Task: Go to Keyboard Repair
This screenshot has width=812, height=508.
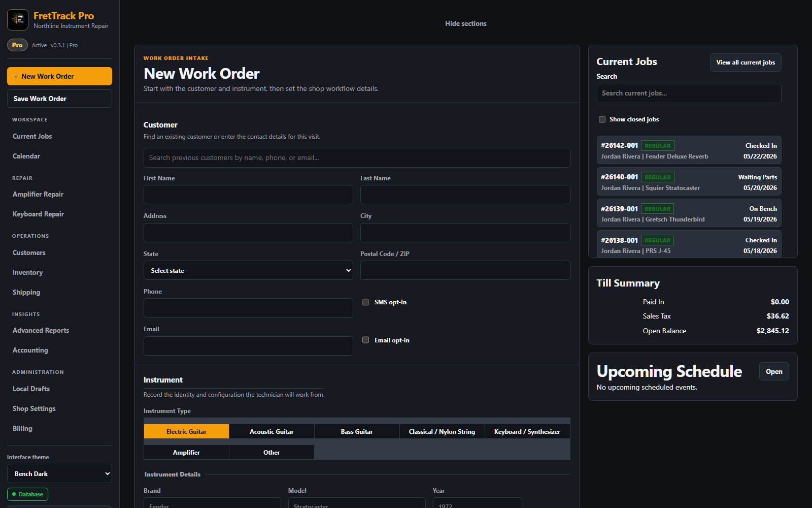Action: pos(38,214)
